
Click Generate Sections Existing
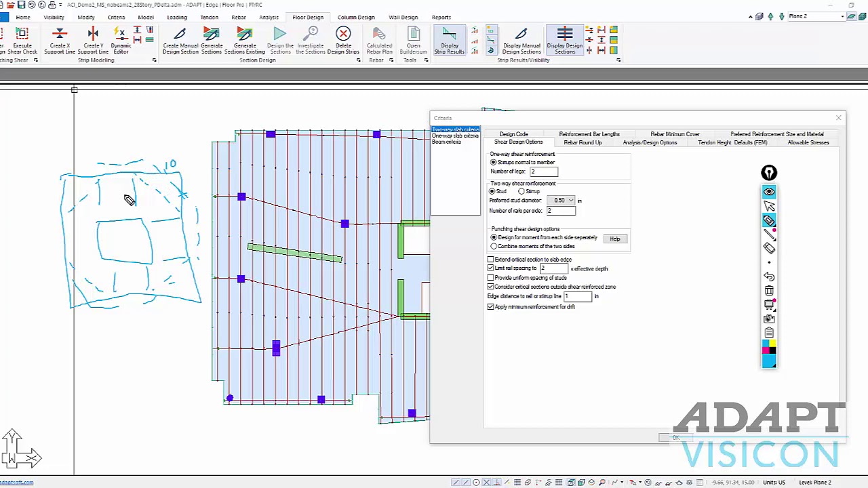coord(245,41)
